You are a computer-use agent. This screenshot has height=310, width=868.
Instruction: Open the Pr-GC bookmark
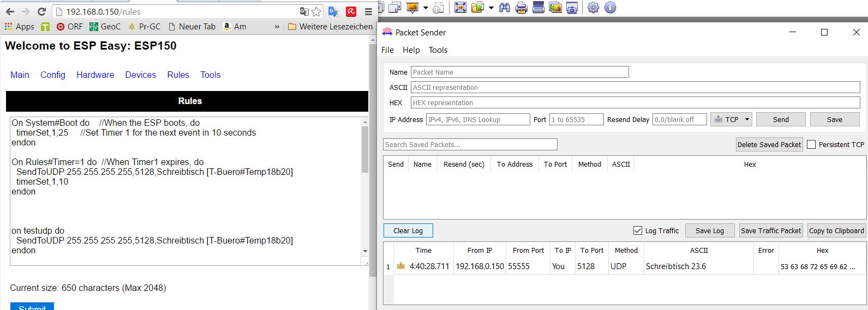(x=144, y=26)
